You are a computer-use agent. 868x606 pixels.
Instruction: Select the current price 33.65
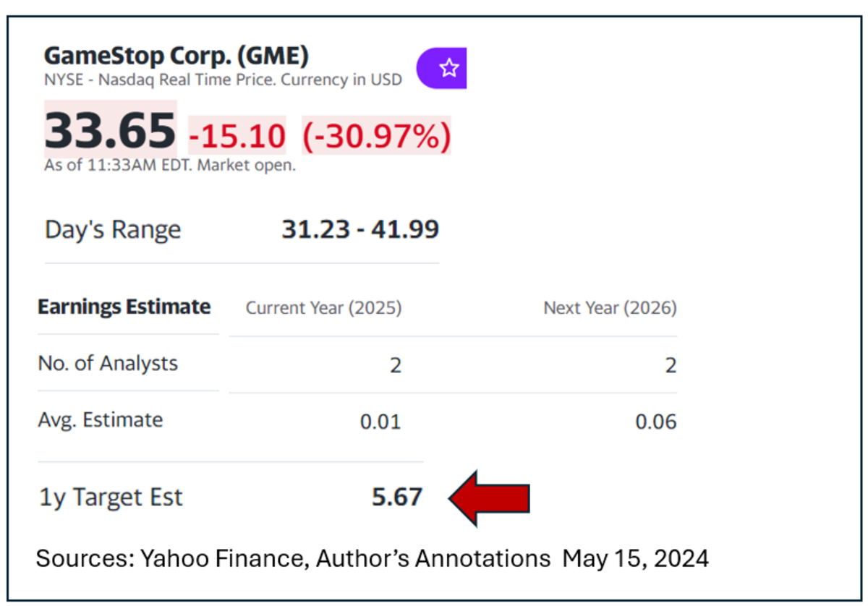click(x=111, y=131)
